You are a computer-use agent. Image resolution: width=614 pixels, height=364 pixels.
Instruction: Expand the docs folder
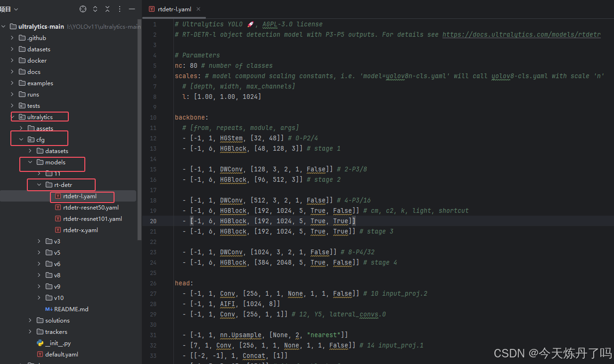13,72
